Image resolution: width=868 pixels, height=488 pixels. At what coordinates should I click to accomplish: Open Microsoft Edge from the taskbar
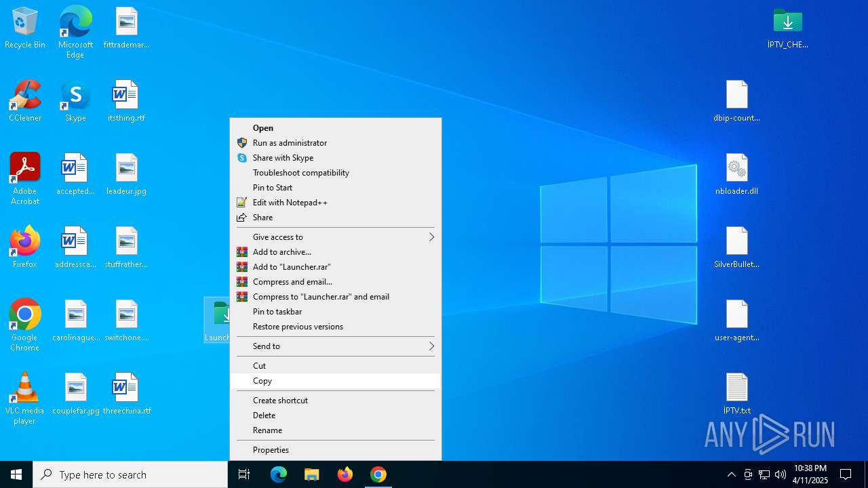click(x=279, y=474)
